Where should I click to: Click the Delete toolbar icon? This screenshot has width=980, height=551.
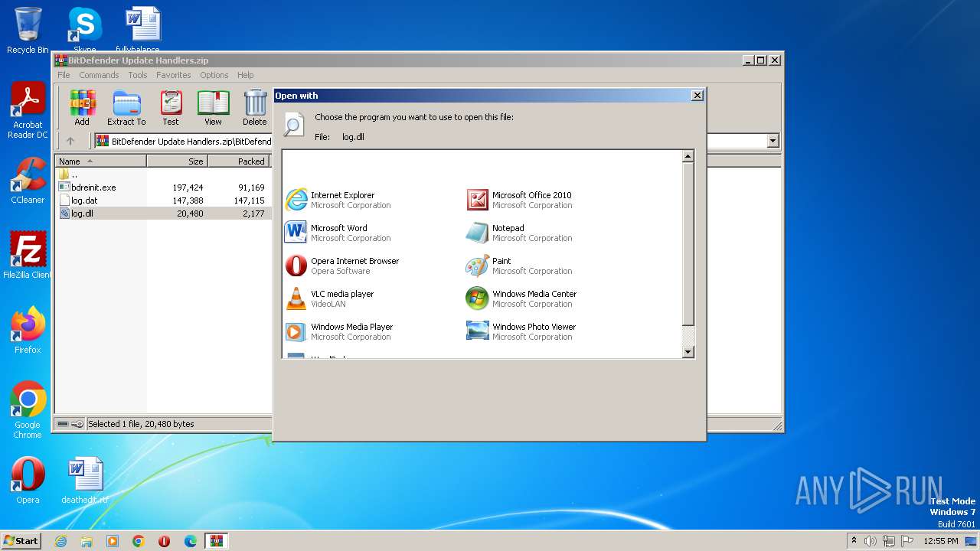click(x=255, y=108)
